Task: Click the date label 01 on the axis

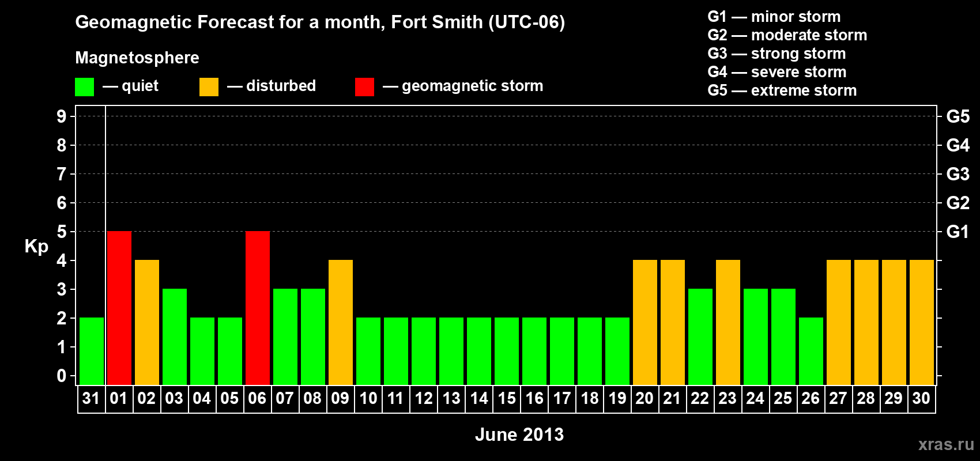Action: 119,398
